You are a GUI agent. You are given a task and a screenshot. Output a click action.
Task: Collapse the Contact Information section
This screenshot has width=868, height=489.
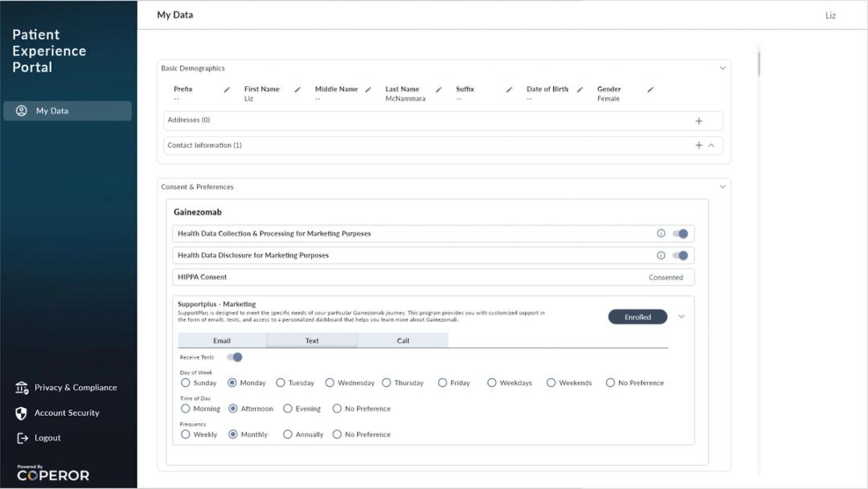click(x=710, y=146)
